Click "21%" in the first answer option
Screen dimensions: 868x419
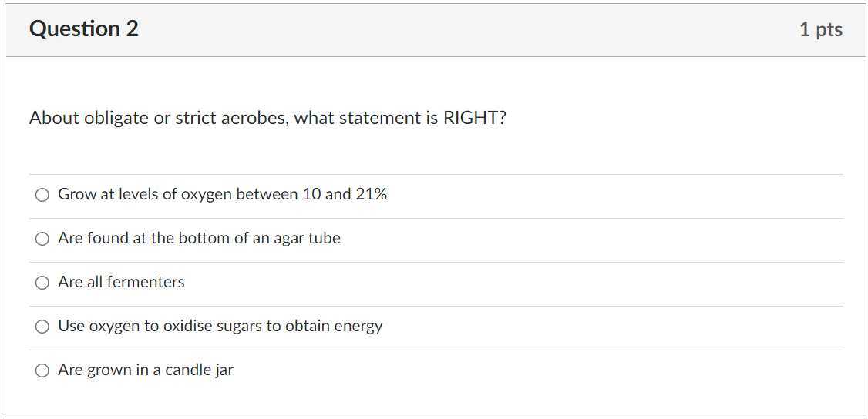[371, 195]
